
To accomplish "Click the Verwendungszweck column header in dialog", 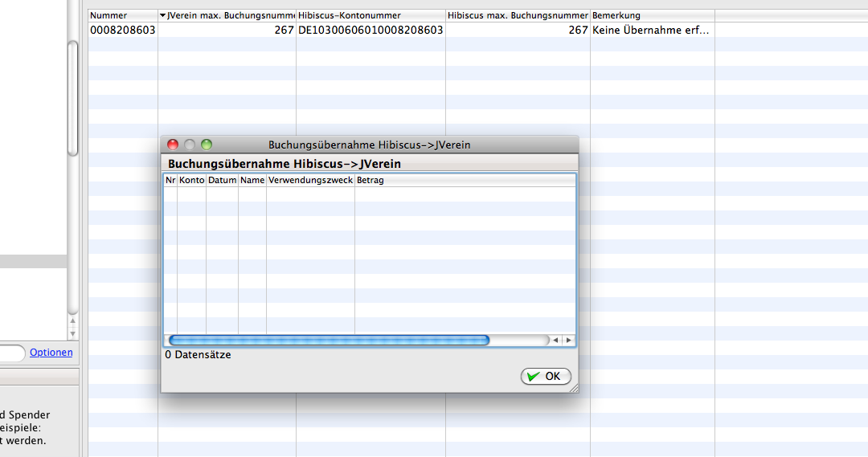I will (x=310, y=181).
